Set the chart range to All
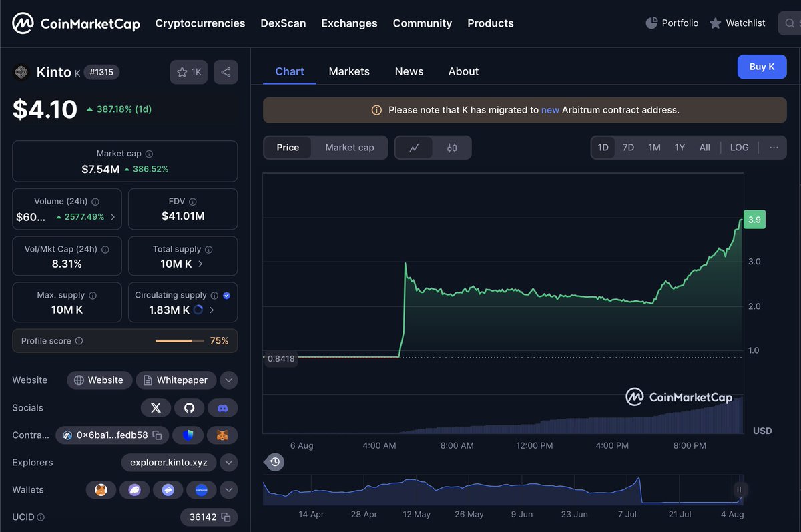 click(x=705, y=148)
